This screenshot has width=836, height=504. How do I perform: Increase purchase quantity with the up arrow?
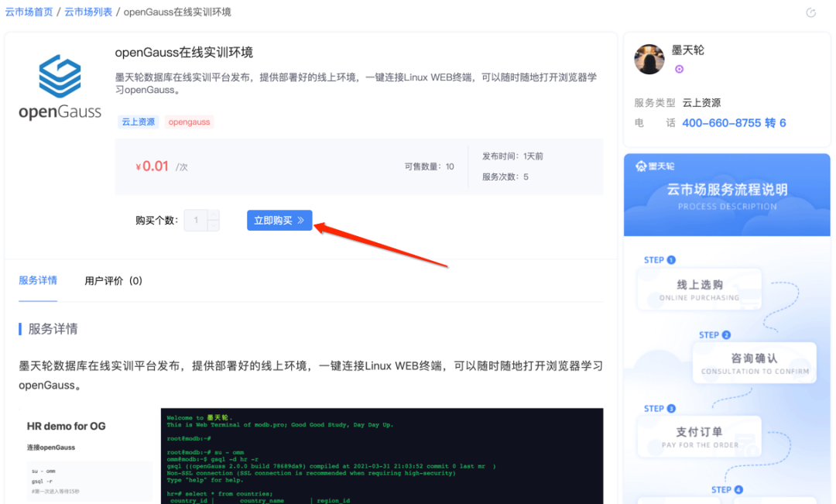coord(214,215)
